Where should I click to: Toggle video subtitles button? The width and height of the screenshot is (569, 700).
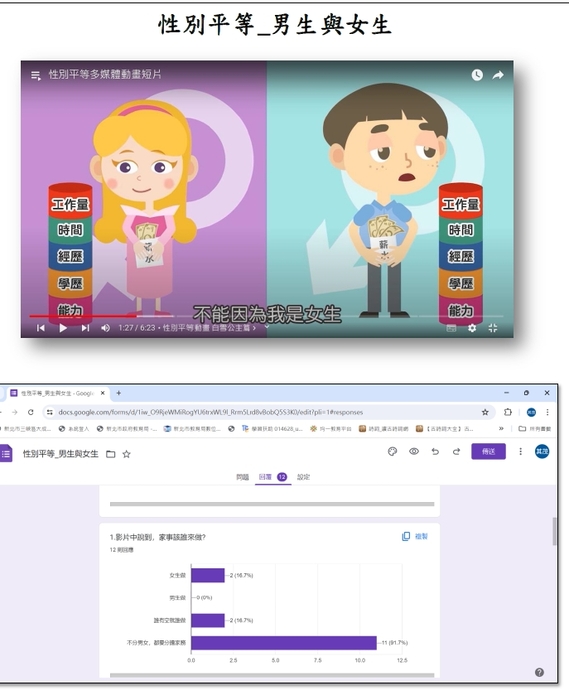[x=452, y=328]
